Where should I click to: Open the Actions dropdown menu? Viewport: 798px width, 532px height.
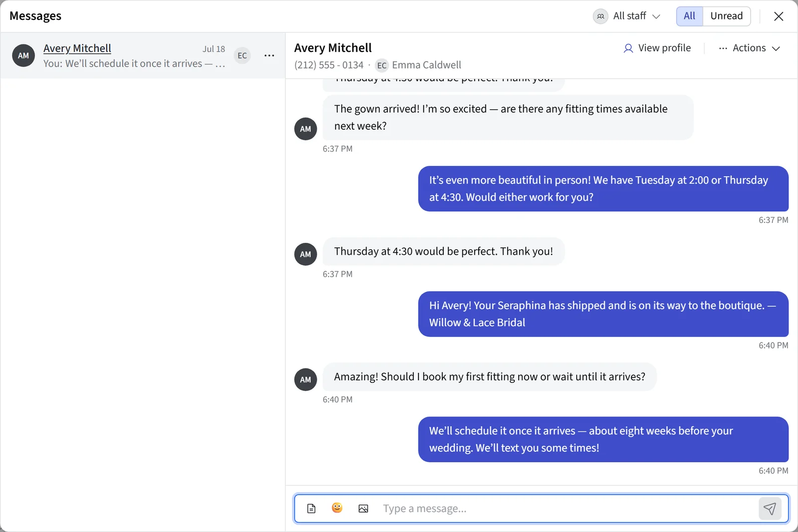pyautogui.click(x=749, y=48)
